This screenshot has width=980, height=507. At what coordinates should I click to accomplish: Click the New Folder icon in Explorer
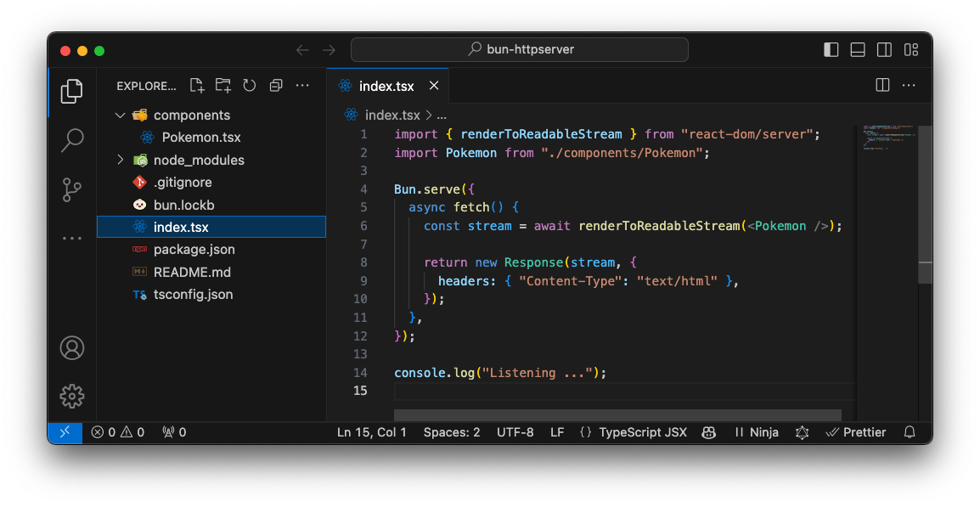223,86
